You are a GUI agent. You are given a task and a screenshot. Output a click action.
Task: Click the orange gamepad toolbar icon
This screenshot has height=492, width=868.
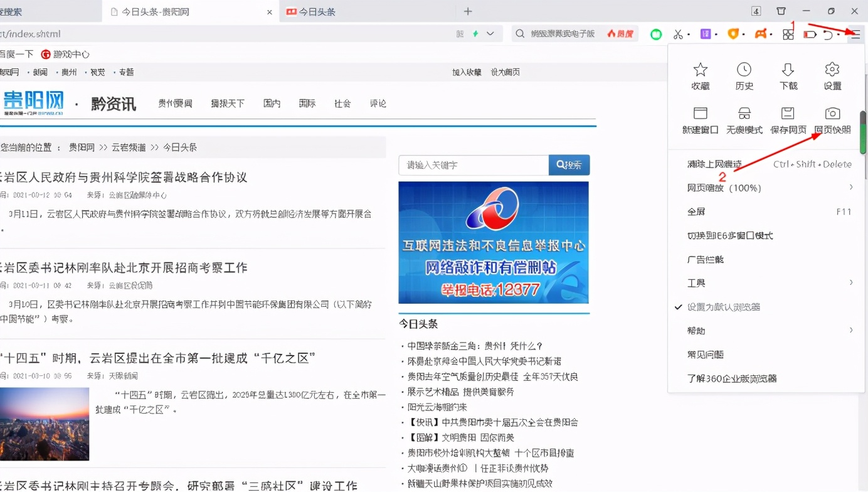click(x=760, y=35)
